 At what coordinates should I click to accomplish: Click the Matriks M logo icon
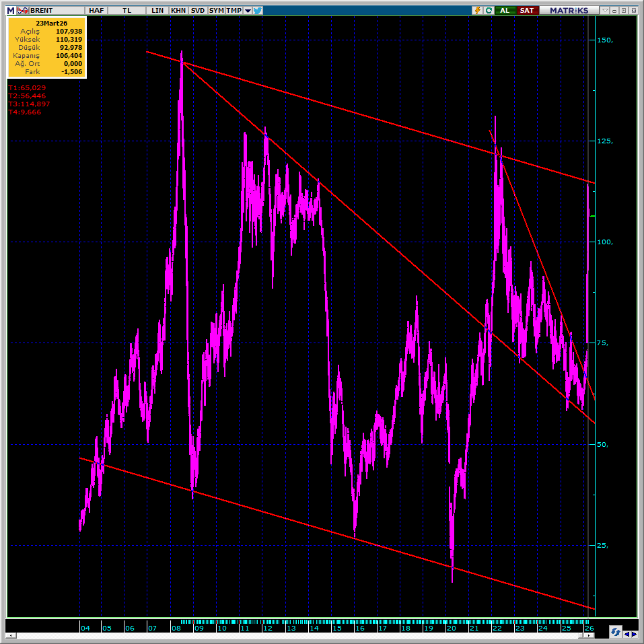[11, 11]
